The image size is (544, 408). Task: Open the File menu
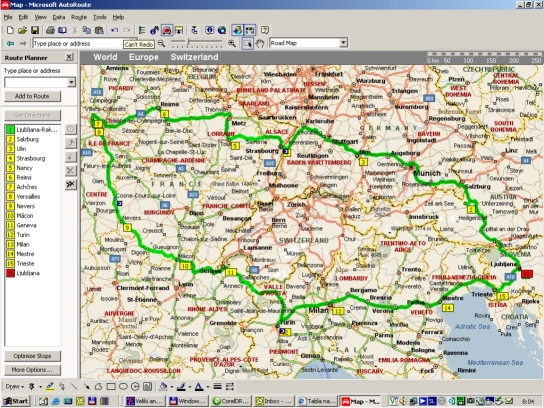tap(8, 17)
